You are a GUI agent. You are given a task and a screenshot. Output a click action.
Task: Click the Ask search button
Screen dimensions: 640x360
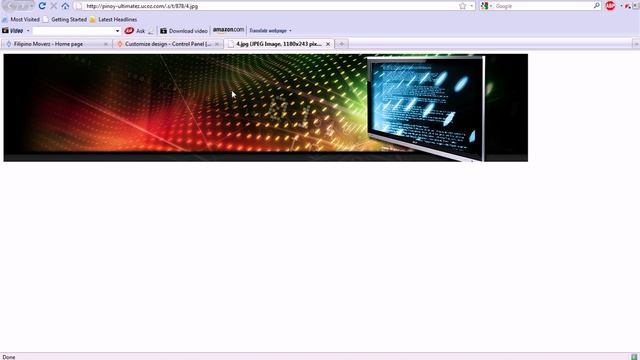coord(135,31)
